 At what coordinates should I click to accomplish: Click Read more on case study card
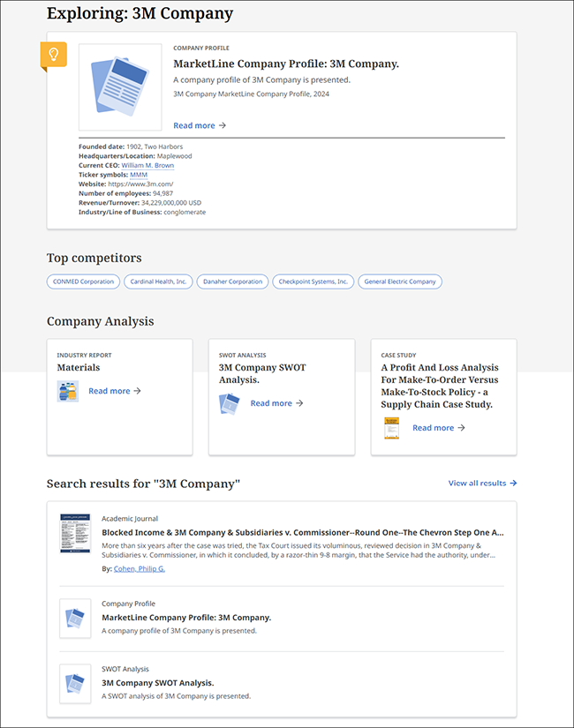pyautogui.click(x=439, y=428)
